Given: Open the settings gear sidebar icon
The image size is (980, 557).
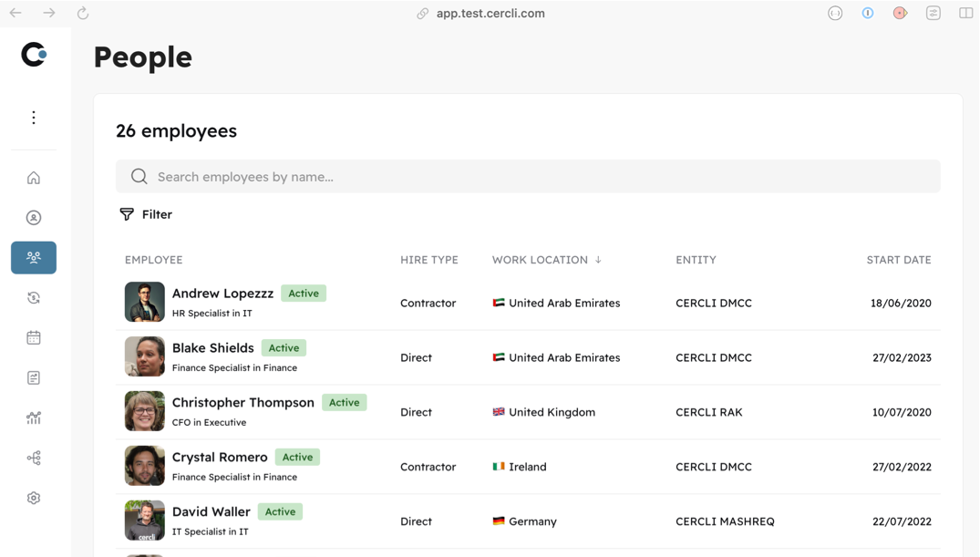Looking at the screenshot, I should click(34, 498).
